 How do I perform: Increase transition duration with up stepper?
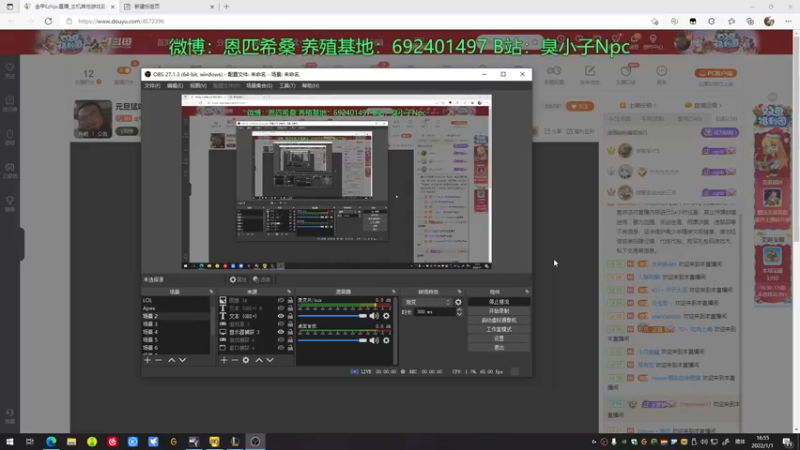coord(459,309)
